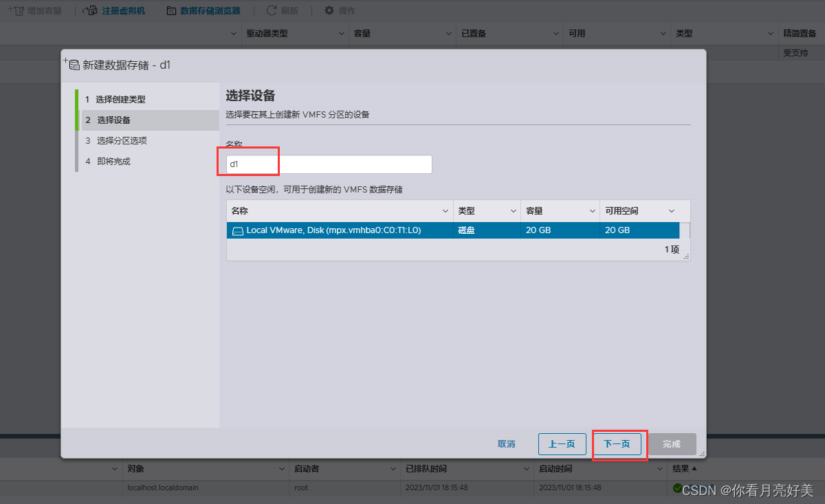Select the Local VMware, Disk (mpx.vmhba0:C0:T1:L0) row
Image resolution: width=825 pixels, height=504 pixels.
pyautogui.click(x=452, y=231)
